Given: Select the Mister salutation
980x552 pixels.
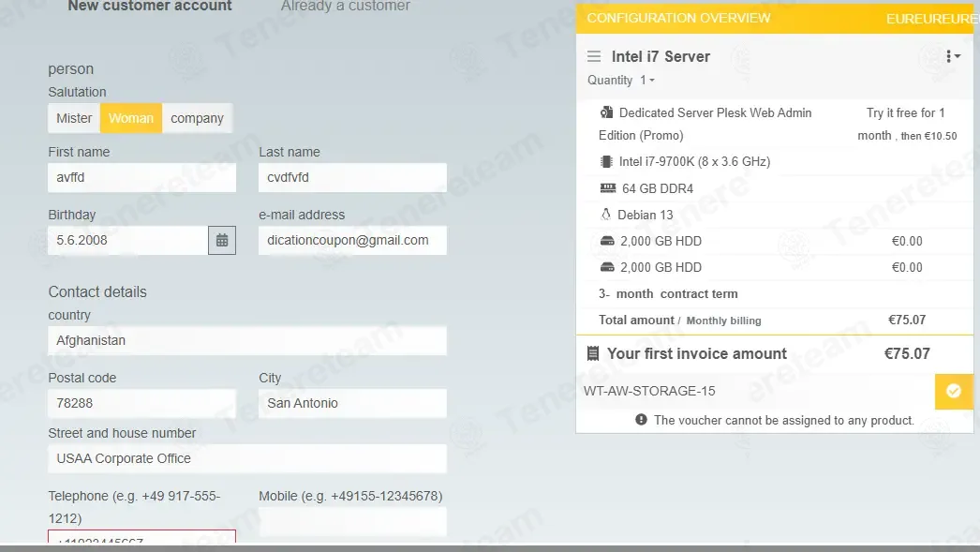Looking at the screenshot, I should (74, 118).
